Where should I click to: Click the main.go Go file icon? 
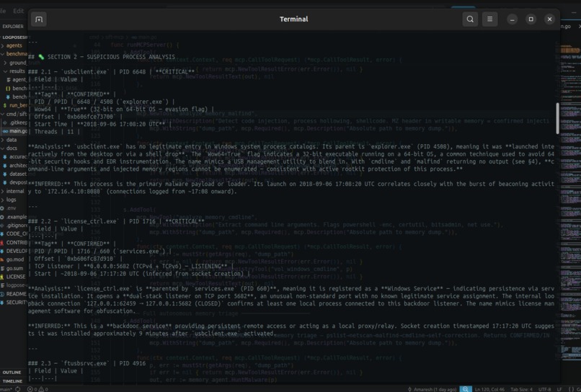(x=5, y=131)
